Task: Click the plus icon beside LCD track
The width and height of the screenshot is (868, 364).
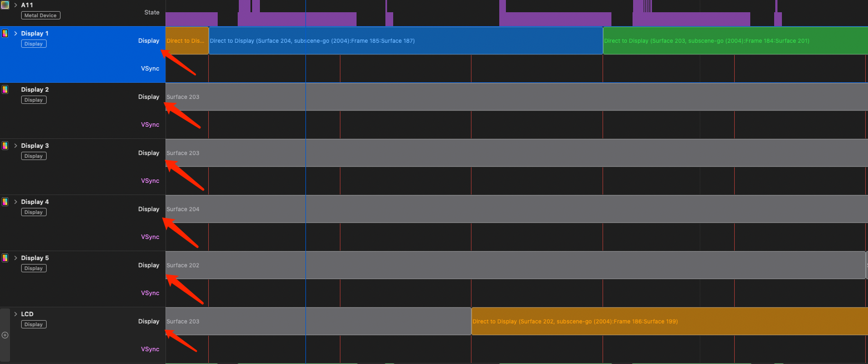Action: [5, 335]
